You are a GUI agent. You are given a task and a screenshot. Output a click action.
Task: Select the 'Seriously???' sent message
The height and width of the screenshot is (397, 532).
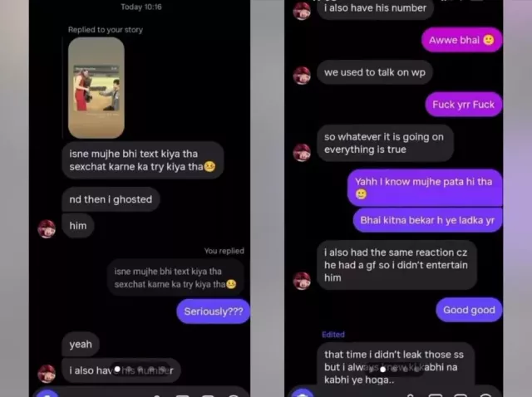213,311
